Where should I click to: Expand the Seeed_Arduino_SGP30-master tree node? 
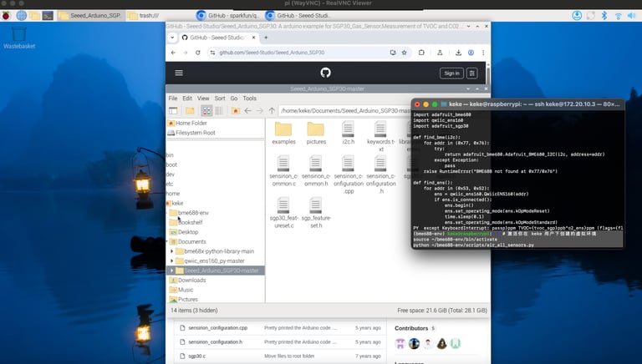point(172,270)
